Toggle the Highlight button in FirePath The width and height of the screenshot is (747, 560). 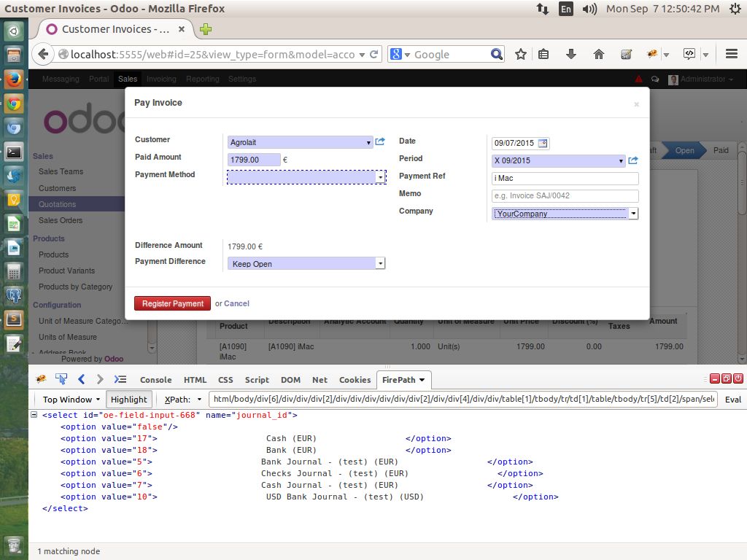pos(128,399)
